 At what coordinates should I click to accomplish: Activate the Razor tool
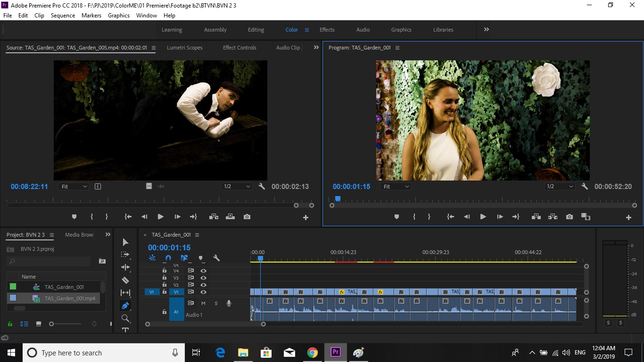(125, 280)
